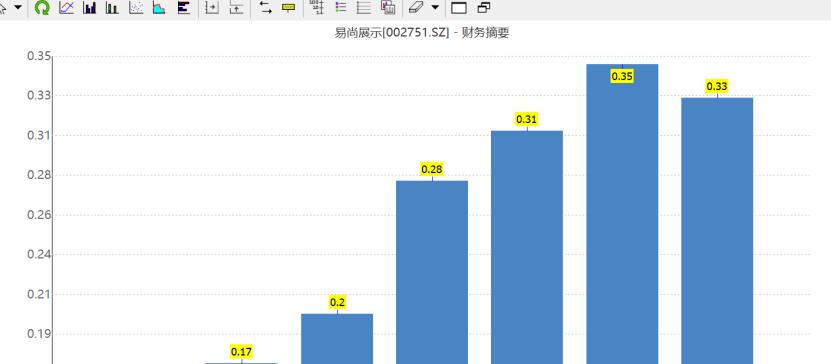Select the eraser tool icon

click(417, 7)
